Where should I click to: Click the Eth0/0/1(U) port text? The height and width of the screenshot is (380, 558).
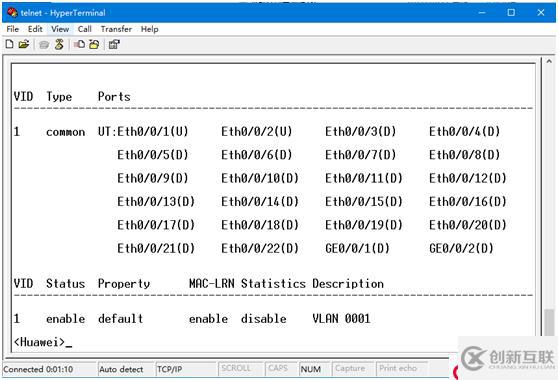point(153,132)
